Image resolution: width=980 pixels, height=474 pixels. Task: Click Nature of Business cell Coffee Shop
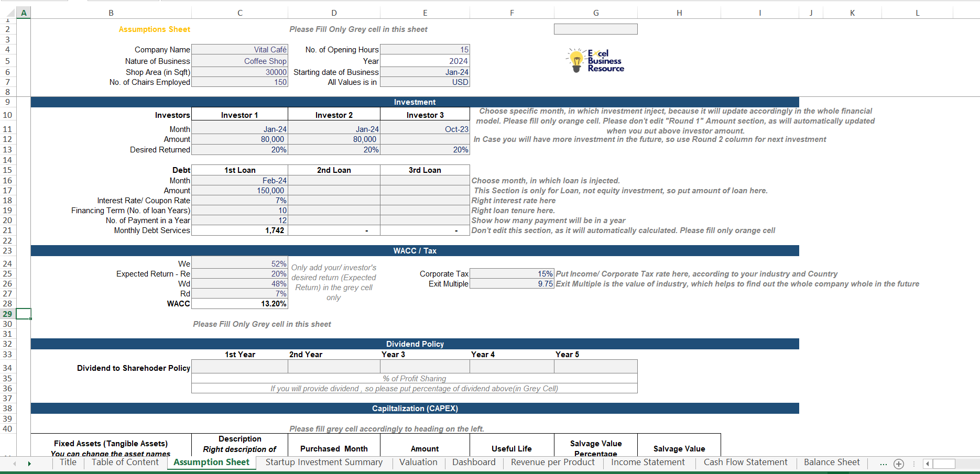pos(239,61)
